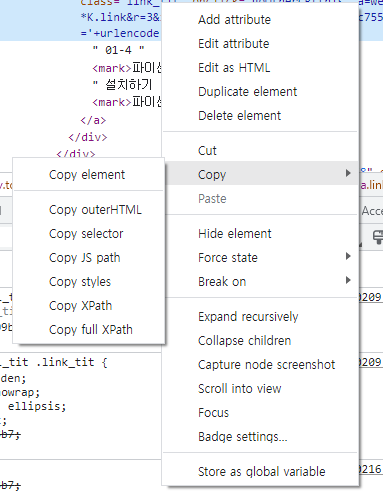Image resolution: width=383 pixels, height=495 pixels.
Task: Choose Scroll into view
Action: click(260, 389)
